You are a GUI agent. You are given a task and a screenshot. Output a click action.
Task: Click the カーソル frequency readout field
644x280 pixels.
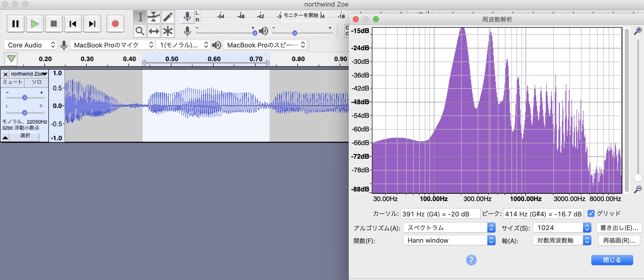click(x=440, y=214)
